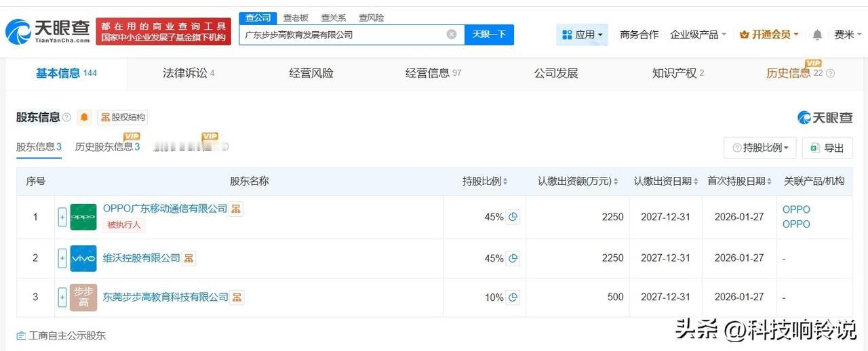
Task: Open 维沃控股有限公司 company link
Action: 142,258
